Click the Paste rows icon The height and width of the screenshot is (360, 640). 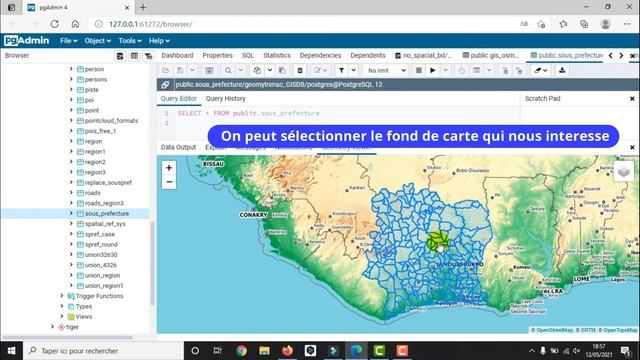(282, 70)
